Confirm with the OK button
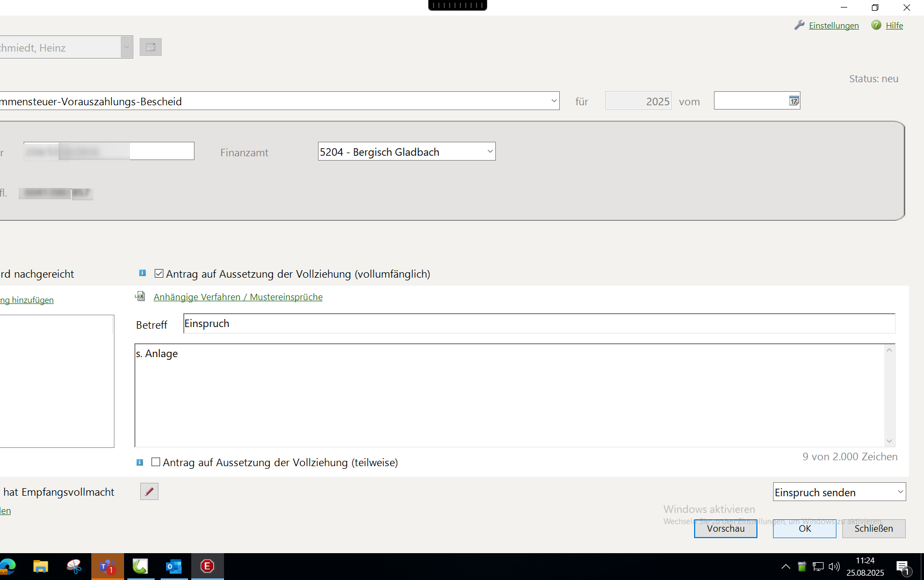This screenshot has height=580, width=924. point(804,528)
